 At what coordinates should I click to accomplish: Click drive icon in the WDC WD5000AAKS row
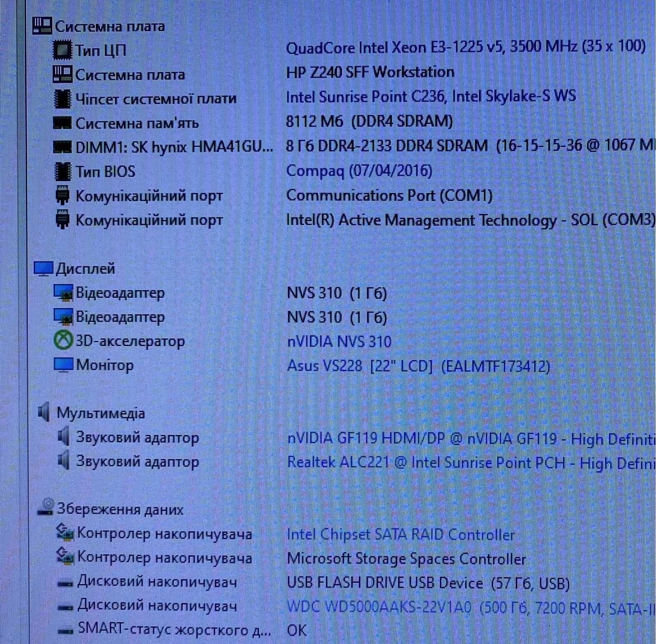point(65,607)
